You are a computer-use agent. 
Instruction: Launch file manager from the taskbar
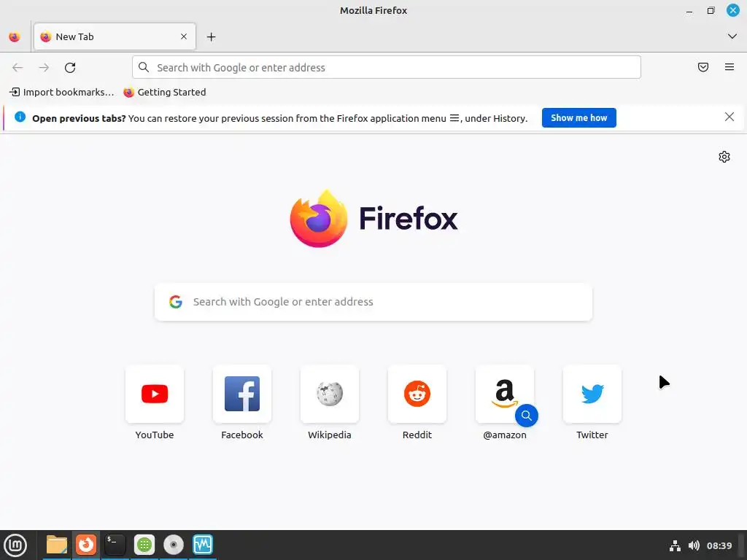point(57,545)
